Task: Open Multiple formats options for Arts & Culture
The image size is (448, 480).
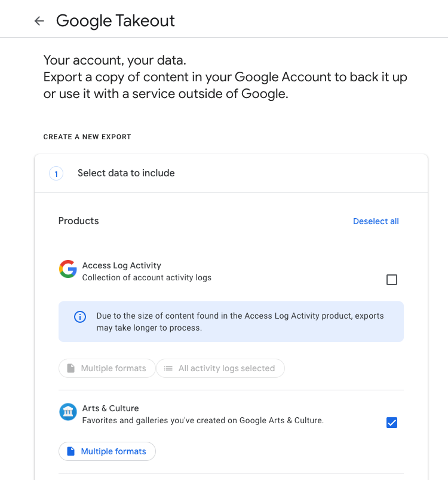Action: pyautogui.click(x=107, y=451)
